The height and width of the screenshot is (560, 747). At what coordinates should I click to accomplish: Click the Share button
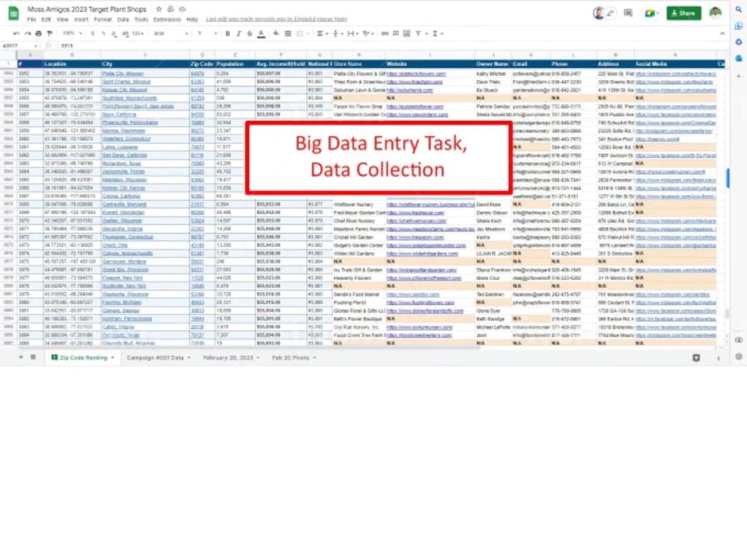pos(684,13)
